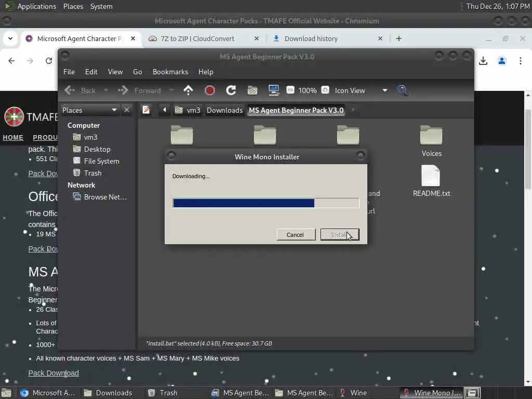The height and width of the screenshot is (399, 532).
Task: Open the Computer toolbar icon
Action: (x=273, y=90)
